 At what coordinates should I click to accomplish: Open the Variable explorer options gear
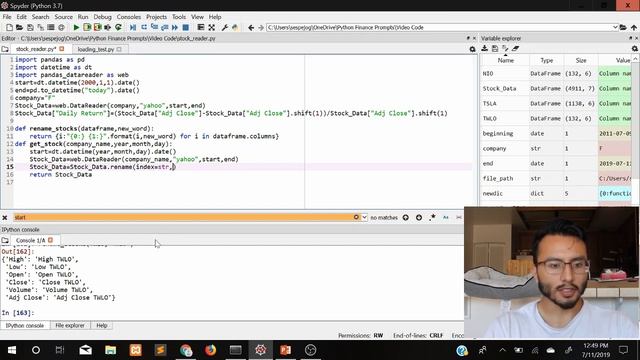635,49
